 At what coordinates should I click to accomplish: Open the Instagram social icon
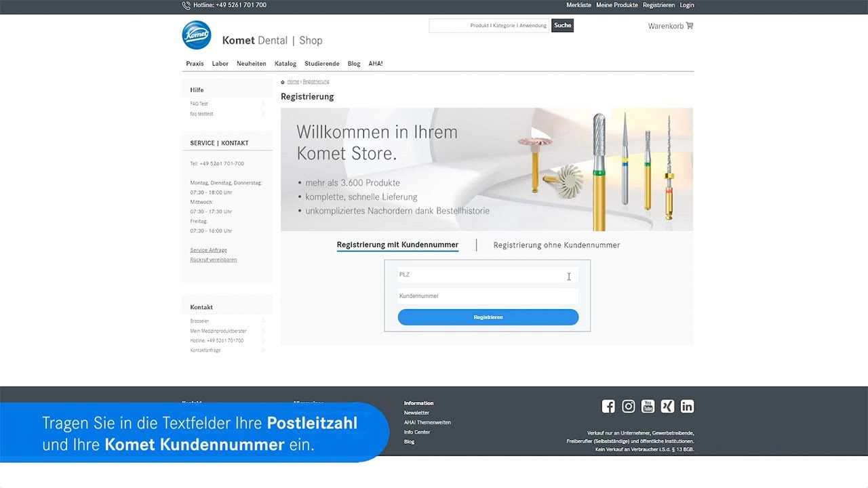point(629,407)
